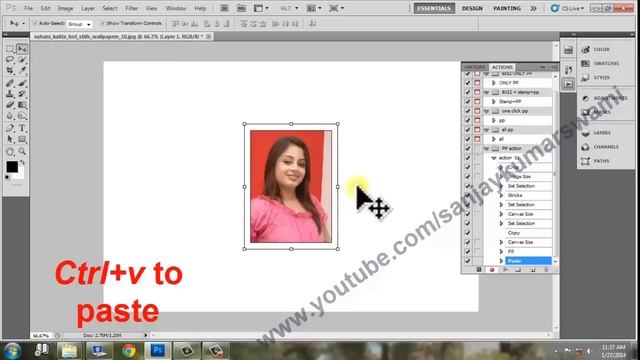
Task: Toggle Show Transform Controls checkbox
Action: point(103,23)
